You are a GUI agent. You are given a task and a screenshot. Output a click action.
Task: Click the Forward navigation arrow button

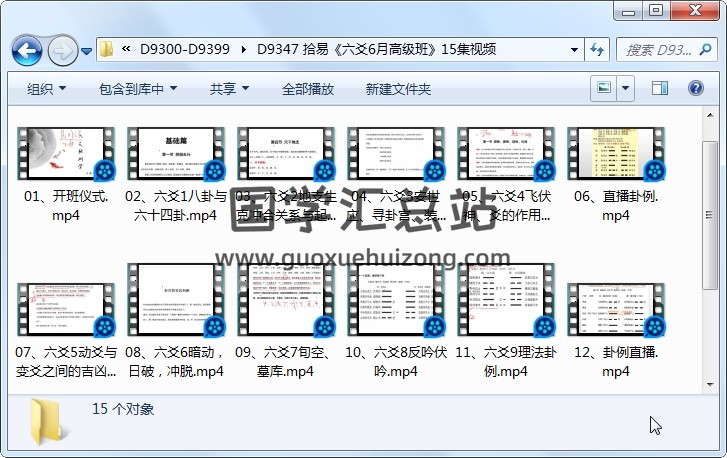coord(62,49)
